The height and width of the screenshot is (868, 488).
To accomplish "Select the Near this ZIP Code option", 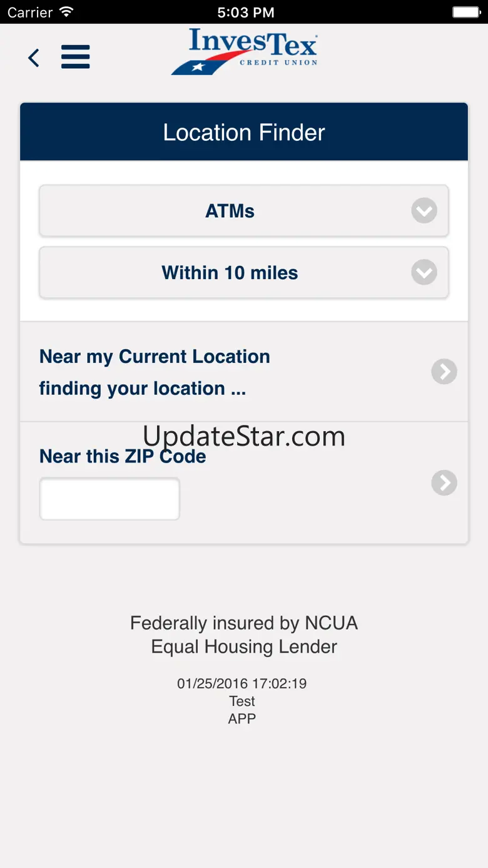I will pos(123,456).
